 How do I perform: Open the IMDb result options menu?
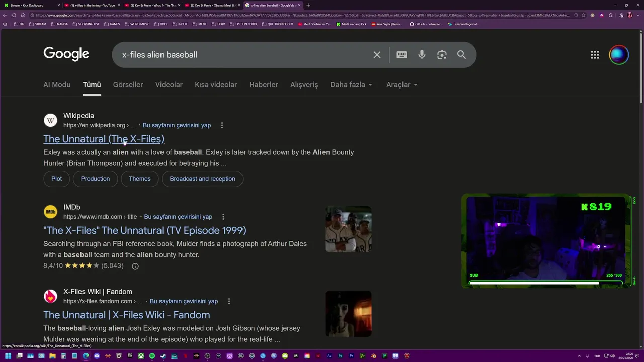223,217
